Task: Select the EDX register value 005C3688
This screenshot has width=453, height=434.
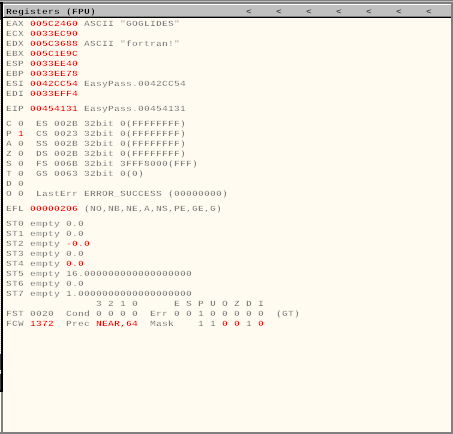Action: pyautogui.click(x=54, y=44)
